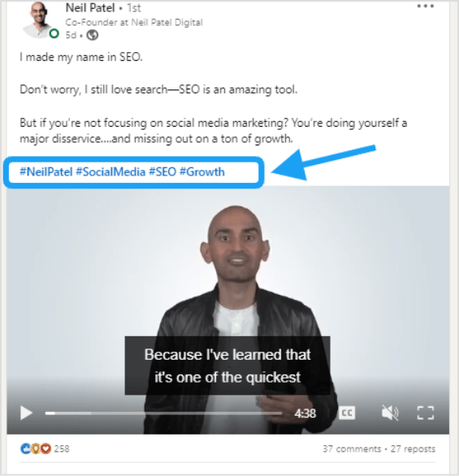Click Neil Patel's profile picture
This screenshot has height=476, width=459.
[39, 19]
